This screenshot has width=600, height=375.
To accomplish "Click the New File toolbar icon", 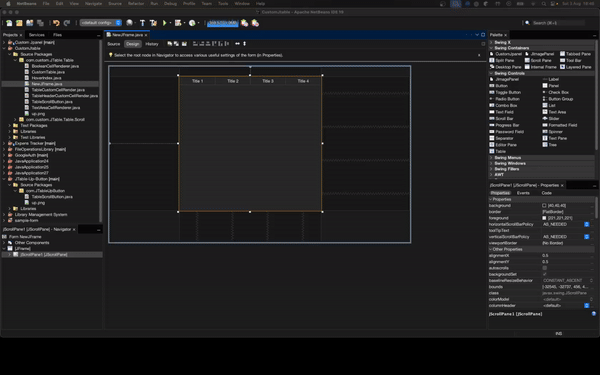I will click(x=9, y=23).
